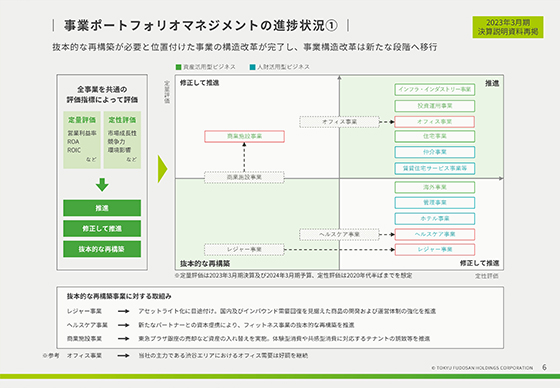Viewport: 560px width, 388px height.
Task: Click the アセットライト化に目途付け description line
Action: pyautogui.click(x=287, y=311)
